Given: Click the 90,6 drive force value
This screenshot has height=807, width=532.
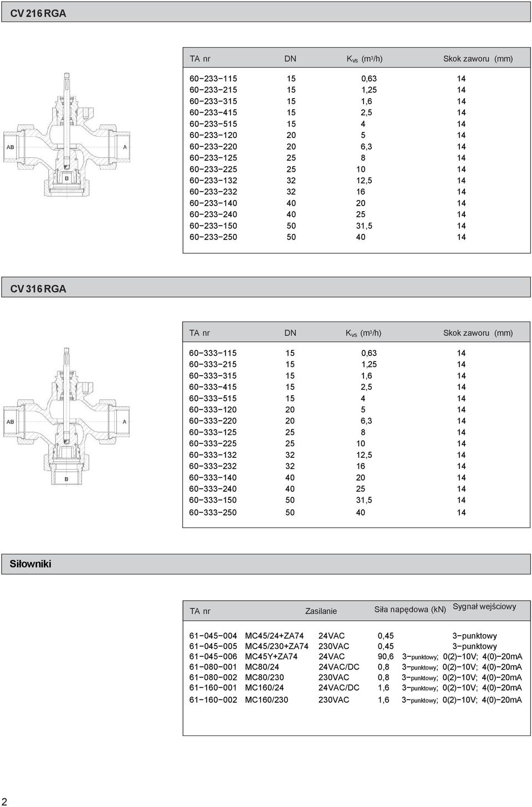Looking at the screenshot, I should (386, 656).
